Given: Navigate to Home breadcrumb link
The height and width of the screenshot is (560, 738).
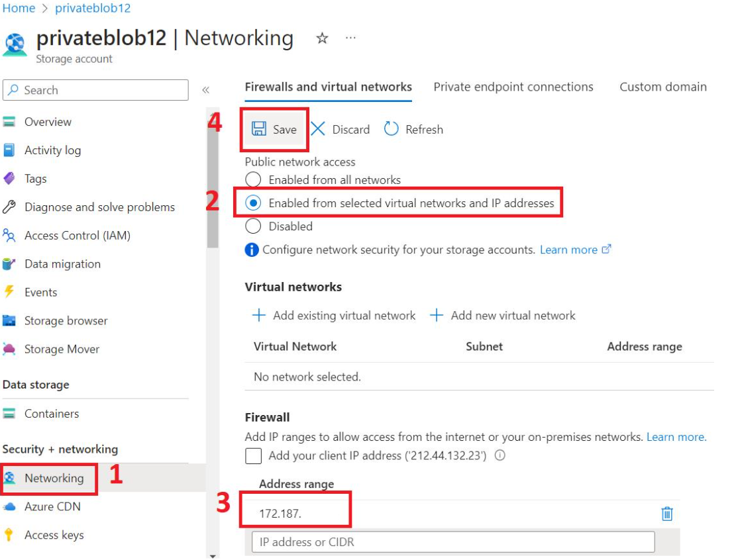Looking at the screenshot, I should [19, 8].
